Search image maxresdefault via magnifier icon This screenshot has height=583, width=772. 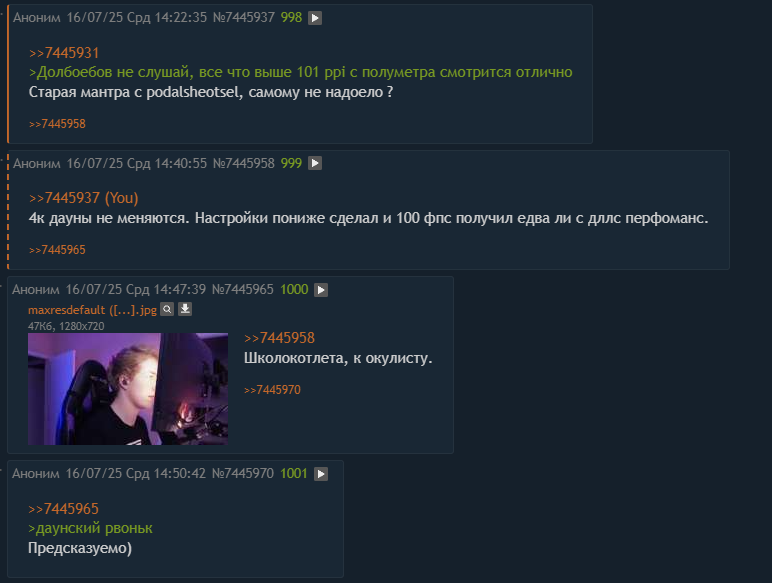point(167,309)
